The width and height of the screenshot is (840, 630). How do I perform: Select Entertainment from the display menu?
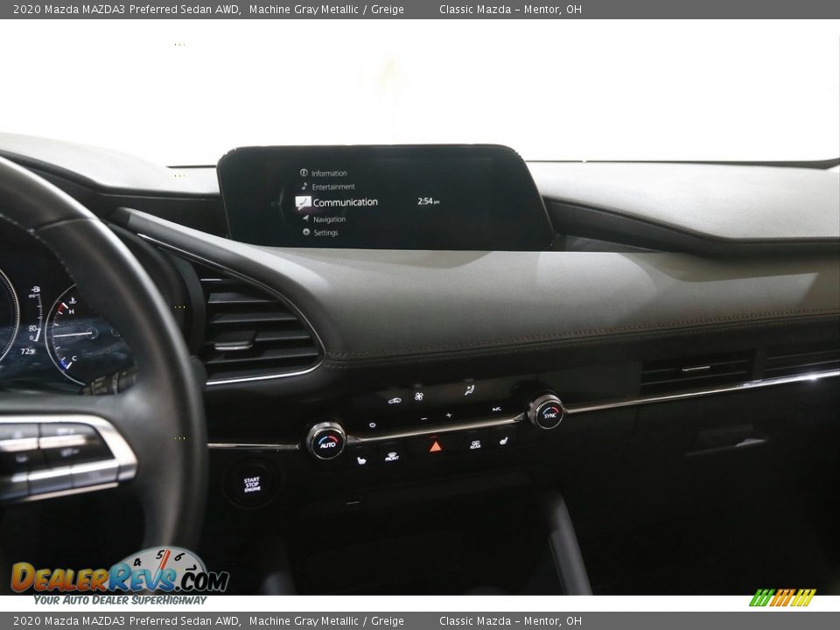335,186
